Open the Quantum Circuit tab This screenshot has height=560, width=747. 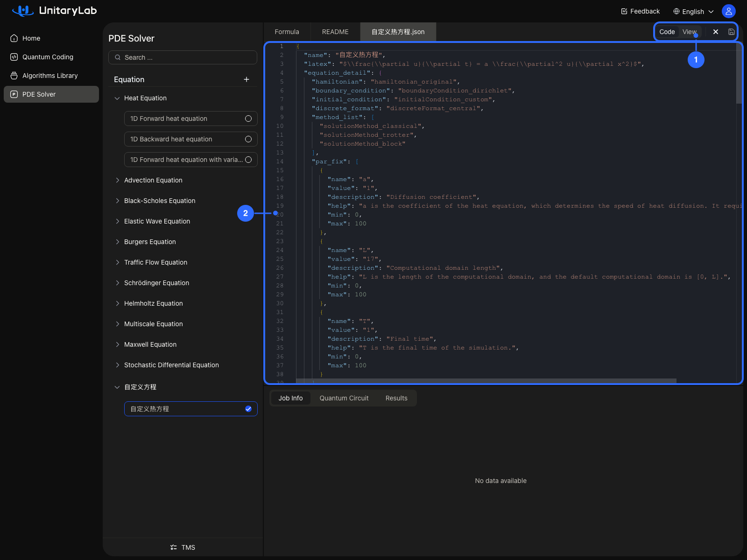point(344,398)
